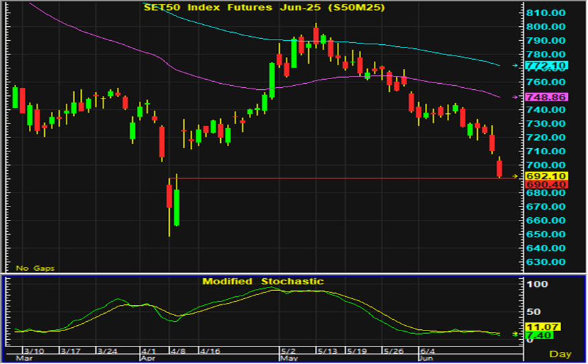
Task: Click the Jun month label on axis
Action: click(424, 359)
